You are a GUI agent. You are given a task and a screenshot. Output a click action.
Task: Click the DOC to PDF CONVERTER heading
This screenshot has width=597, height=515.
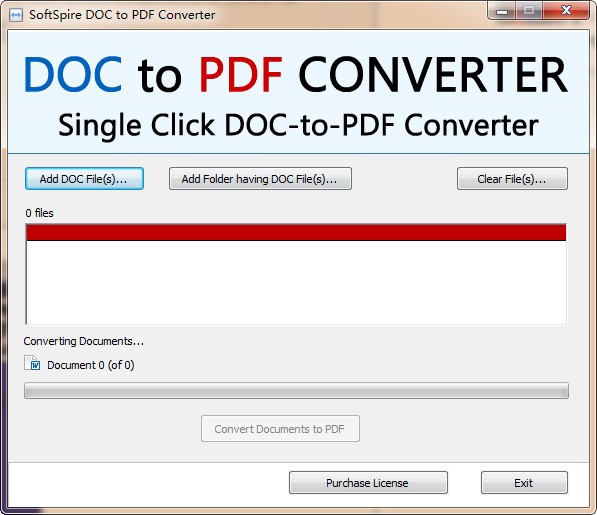click(296, 75)
